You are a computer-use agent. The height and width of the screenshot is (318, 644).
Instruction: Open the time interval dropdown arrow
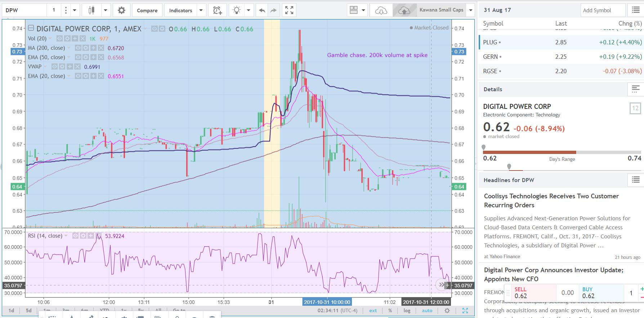click(x=75, y=10)
